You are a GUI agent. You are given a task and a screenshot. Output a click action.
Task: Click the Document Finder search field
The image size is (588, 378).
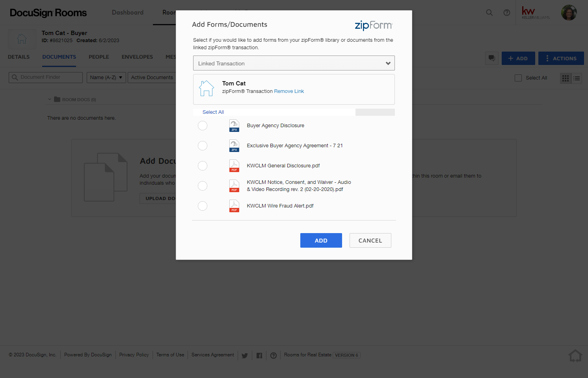tap(46, 78)
